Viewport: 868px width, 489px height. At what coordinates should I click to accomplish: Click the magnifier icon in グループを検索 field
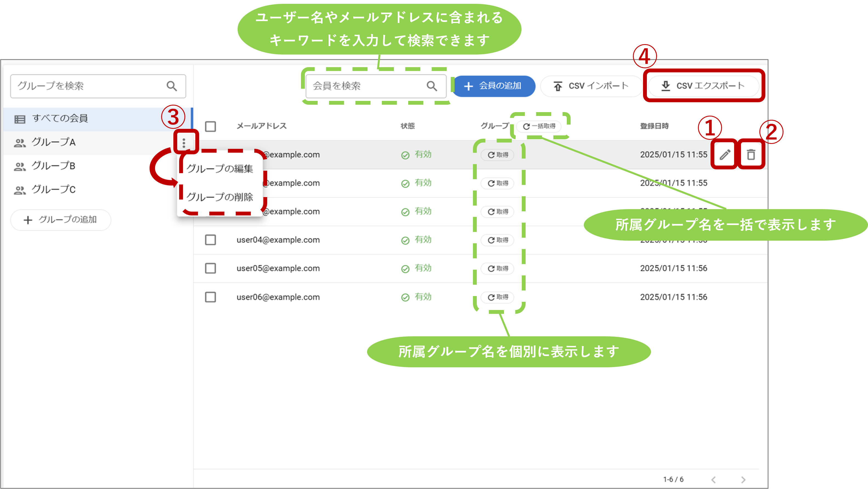[171, 86]
